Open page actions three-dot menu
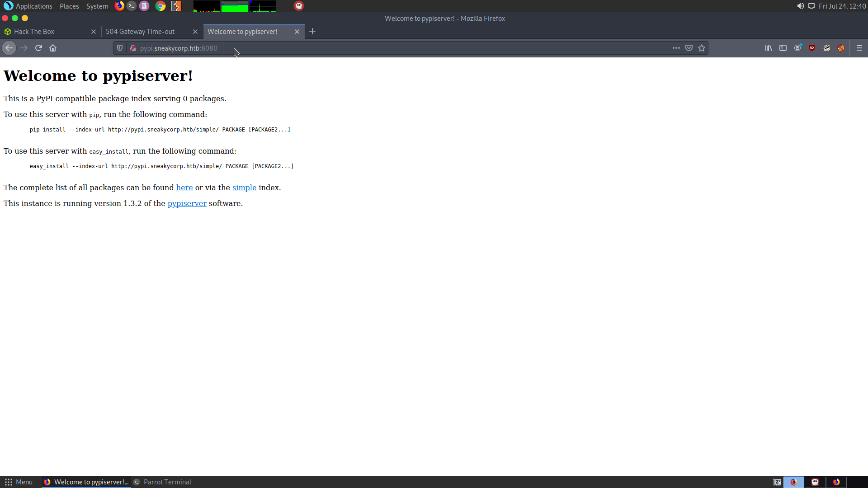This screenshot has width=868, height=488. coord(676,48)
